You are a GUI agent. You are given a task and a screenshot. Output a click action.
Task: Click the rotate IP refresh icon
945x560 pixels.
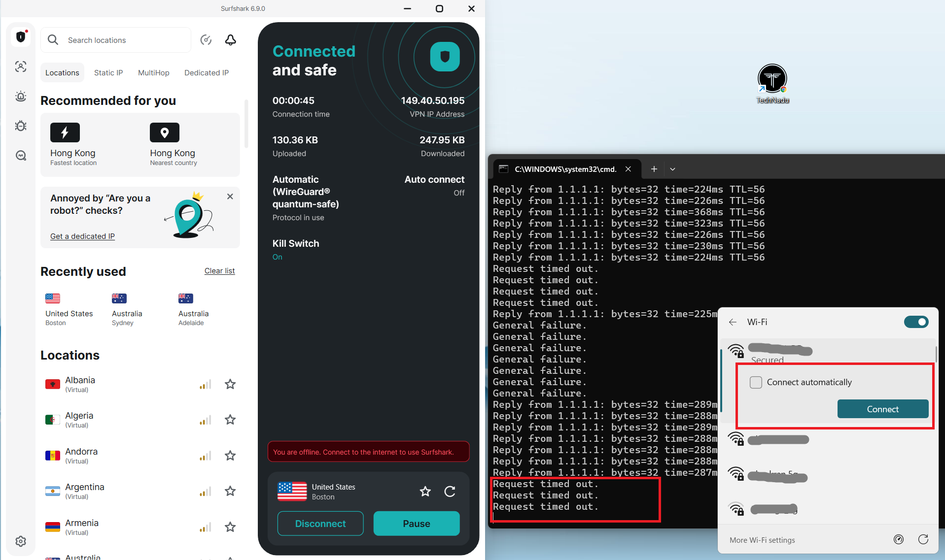coord(450,491)
